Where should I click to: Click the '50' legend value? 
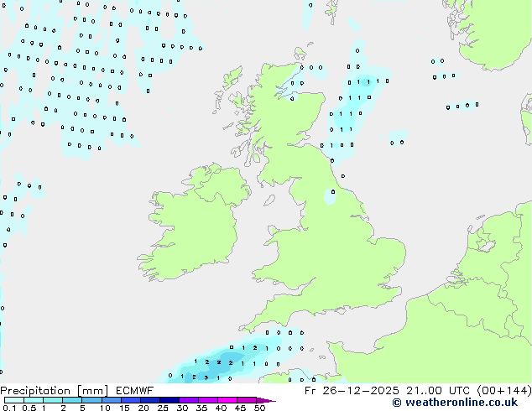tap(259, 408)
